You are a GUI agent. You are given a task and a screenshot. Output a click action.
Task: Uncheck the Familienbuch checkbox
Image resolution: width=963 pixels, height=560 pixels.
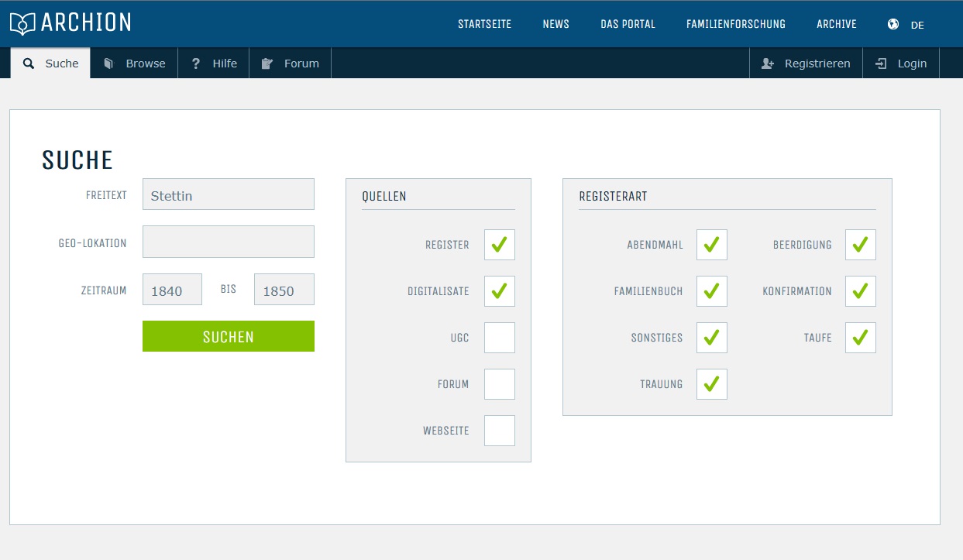coord(712,291)
